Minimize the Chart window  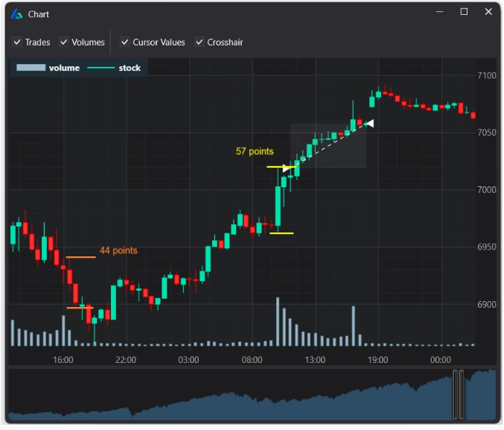click(440, 12)
